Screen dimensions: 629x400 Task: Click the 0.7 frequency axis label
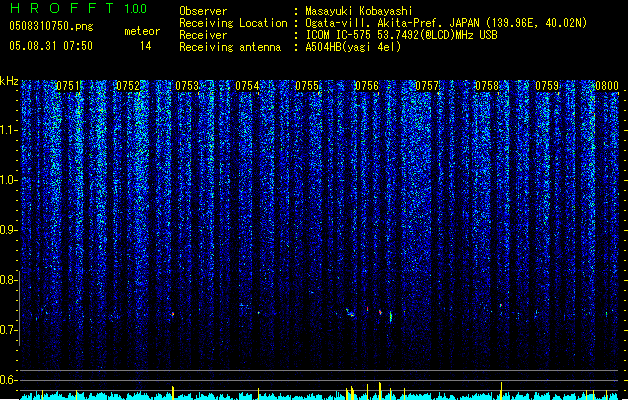point(8,330)
